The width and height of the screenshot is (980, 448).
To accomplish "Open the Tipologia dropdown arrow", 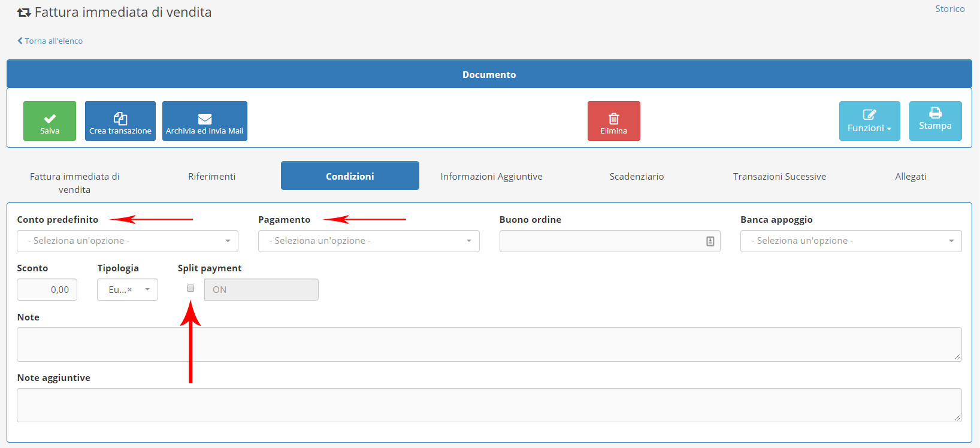I will pos(147,290).
